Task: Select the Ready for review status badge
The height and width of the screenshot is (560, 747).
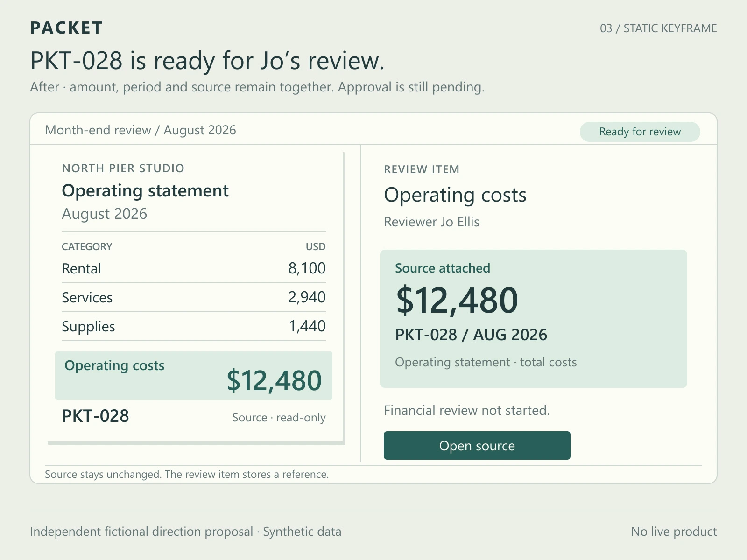Action: coord(640,132)
